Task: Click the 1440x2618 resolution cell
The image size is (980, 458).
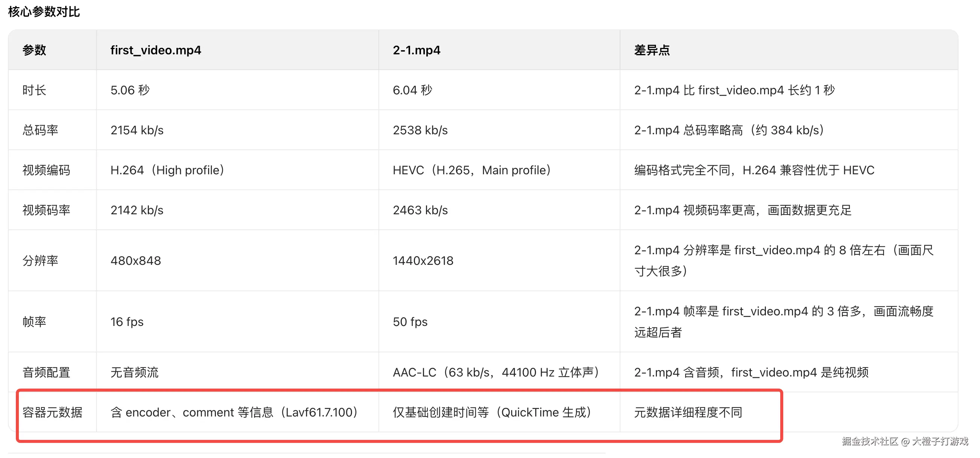Action: 423,261
